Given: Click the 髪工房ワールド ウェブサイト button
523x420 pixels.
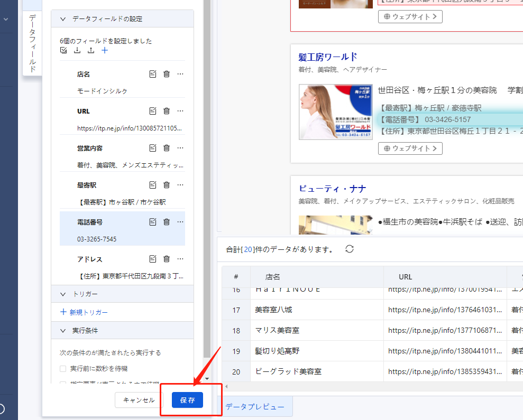Looking at the screenshot, I should coord(410,148).
